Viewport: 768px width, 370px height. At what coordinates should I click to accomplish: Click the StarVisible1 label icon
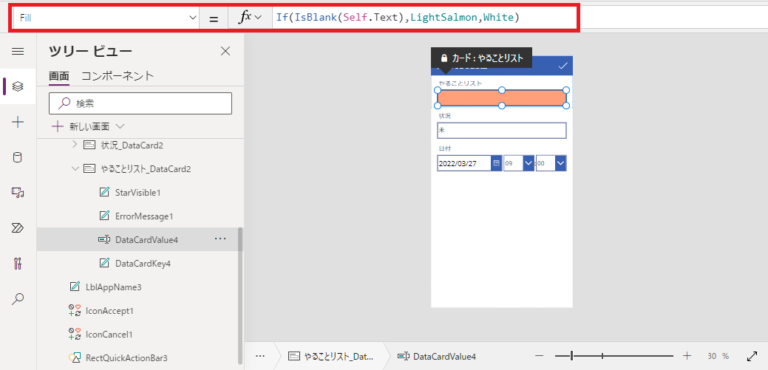(104, 193)
